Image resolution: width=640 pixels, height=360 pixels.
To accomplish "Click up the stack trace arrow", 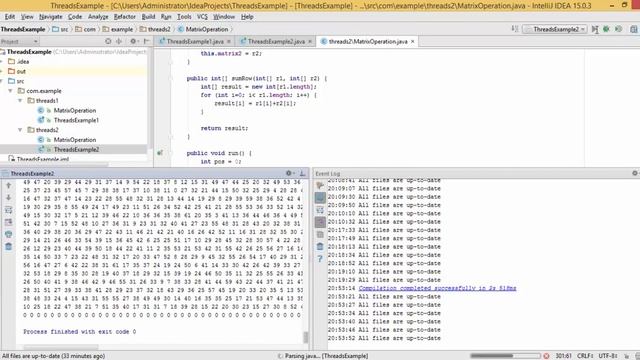I will tap(9, 185).
